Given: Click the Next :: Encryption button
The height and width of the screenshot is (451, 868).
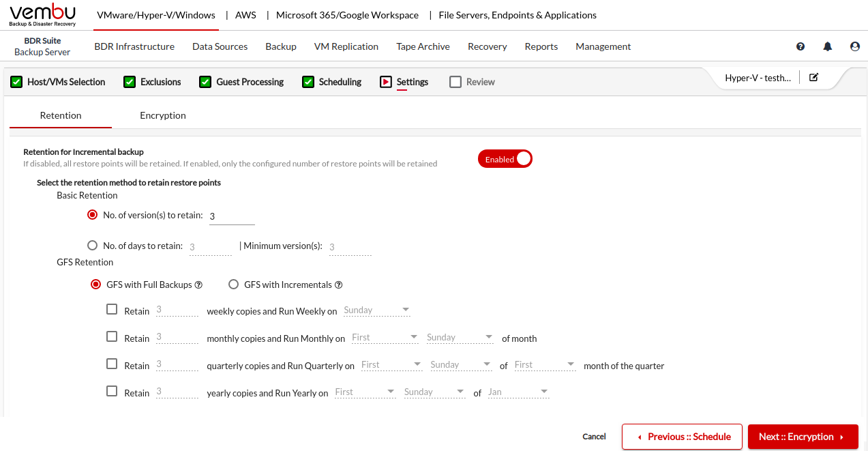Looking at the screenshot, I should 803,437.
